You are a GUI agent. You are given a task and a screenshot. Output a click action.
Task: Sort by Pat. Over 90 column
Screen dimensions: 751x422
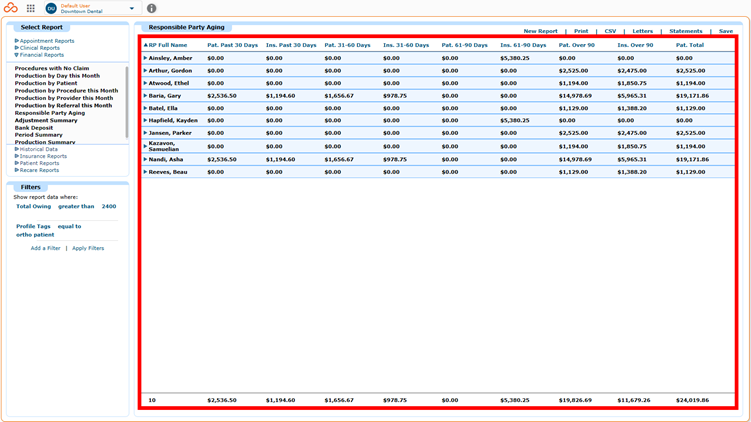click(x=577, y=45)
